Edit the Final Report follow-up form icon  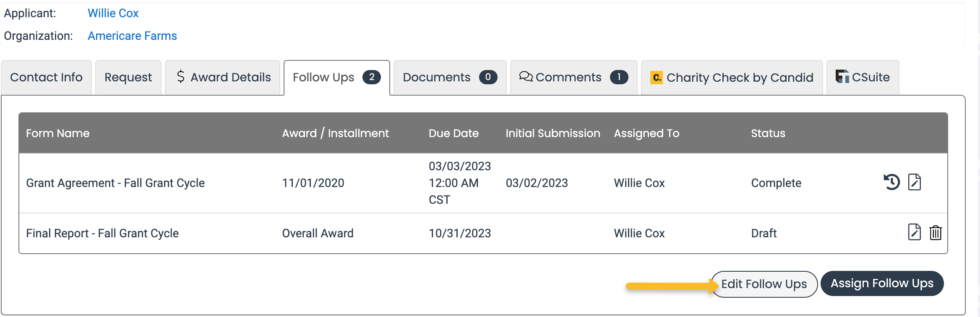[x=915, y=232]
